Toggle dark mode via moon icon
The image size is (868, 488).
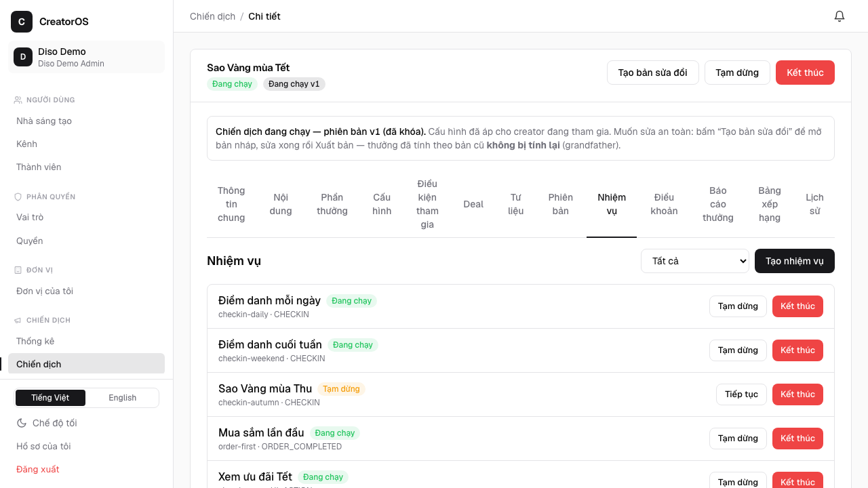[22, 423]
